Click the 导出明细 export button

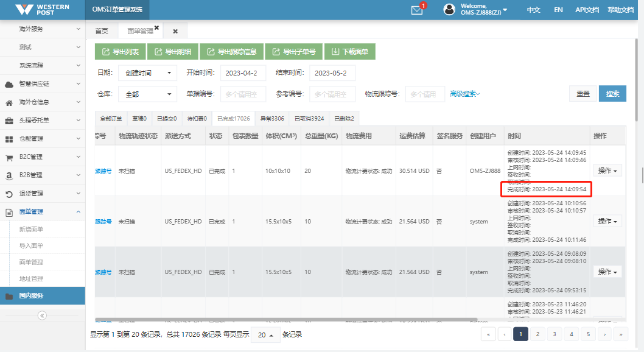(172, 51)
